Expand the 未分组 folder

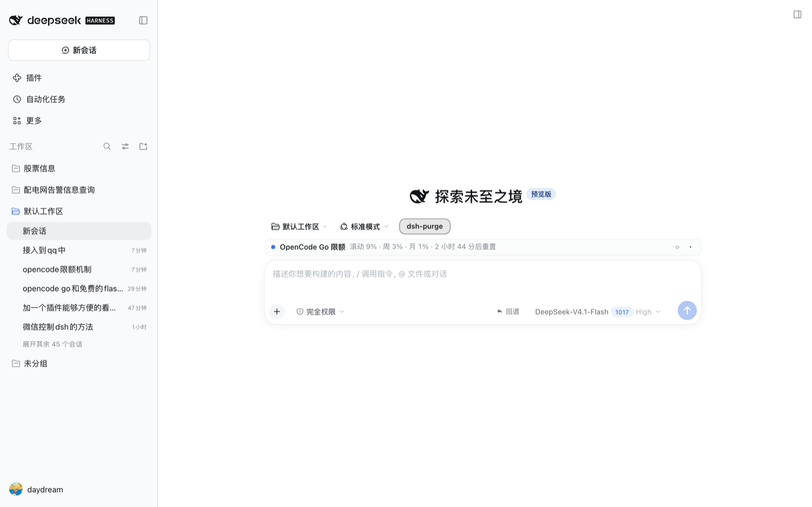79,363
